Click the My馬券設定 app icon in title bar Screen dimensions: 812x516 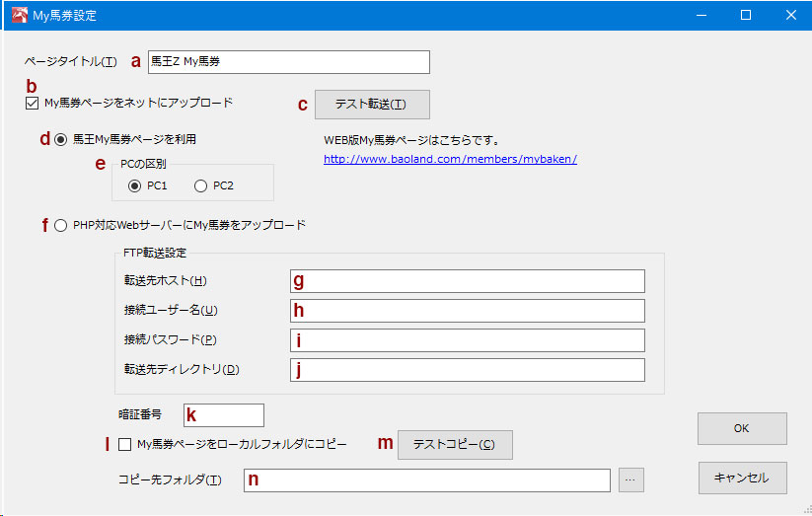[x=20, y=15]
